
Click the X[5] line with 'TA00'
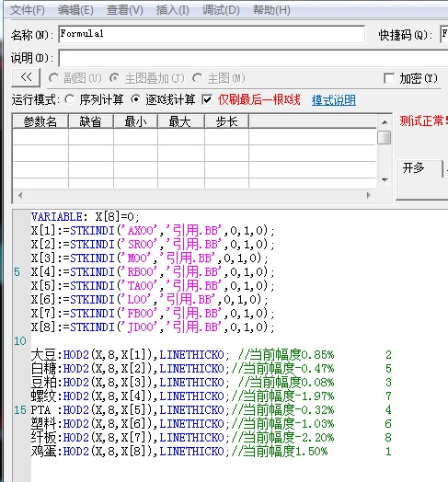coord(153,286)
